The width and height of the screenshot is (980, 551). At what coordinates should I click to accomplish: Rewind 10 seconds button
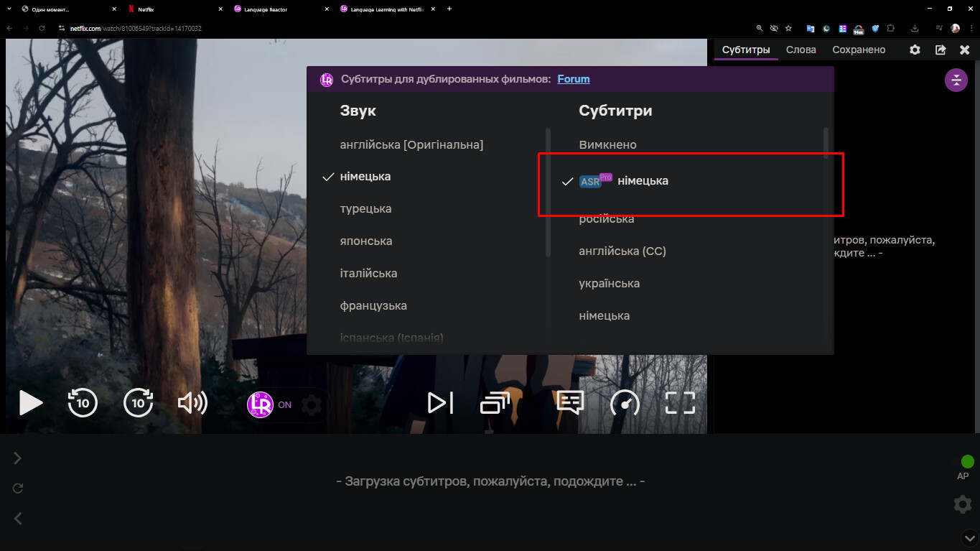(x=83, y=403)
